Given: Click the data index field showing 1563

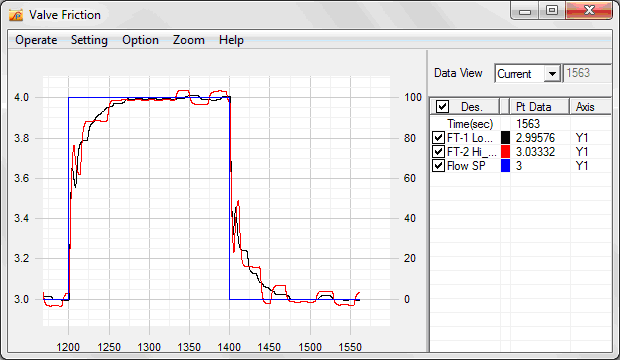Looking at the screenshot, I should (587, 73).
